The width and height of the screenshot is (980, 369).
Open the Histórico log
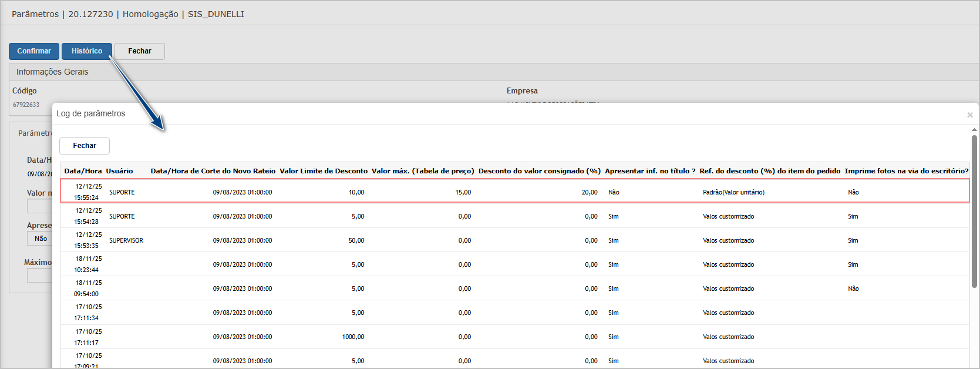(x=87, y=51)
